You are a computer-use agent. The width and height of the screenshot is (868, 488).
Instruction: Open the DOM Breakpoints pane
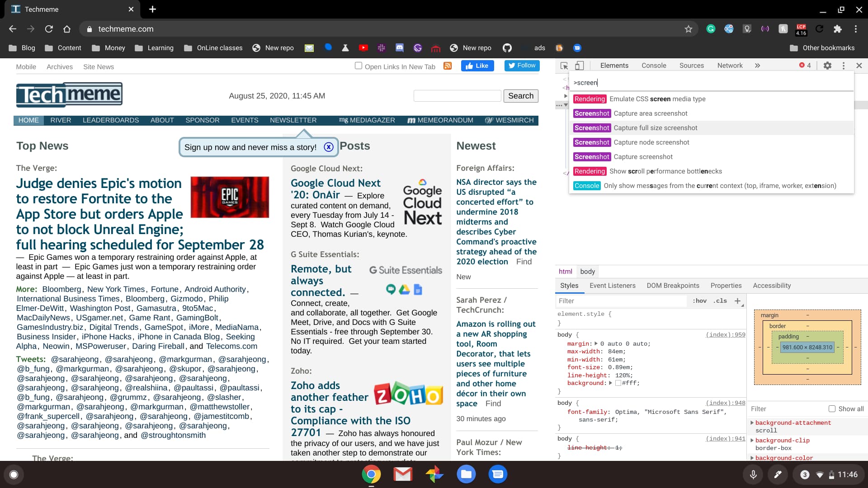(x=673, y=286)
